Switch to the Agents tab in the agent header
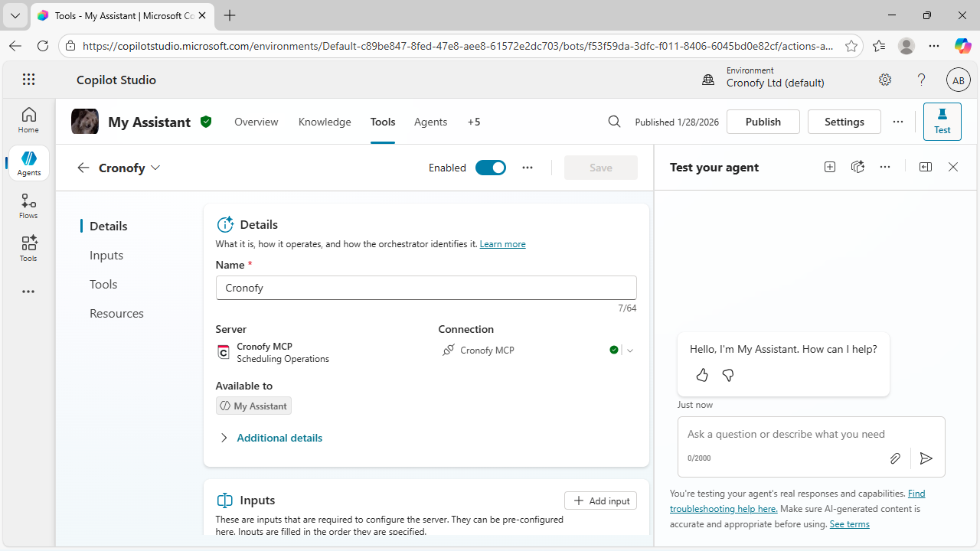Image resolution: width=980 pixels, height=551 pixels. [x=430, y=122]
